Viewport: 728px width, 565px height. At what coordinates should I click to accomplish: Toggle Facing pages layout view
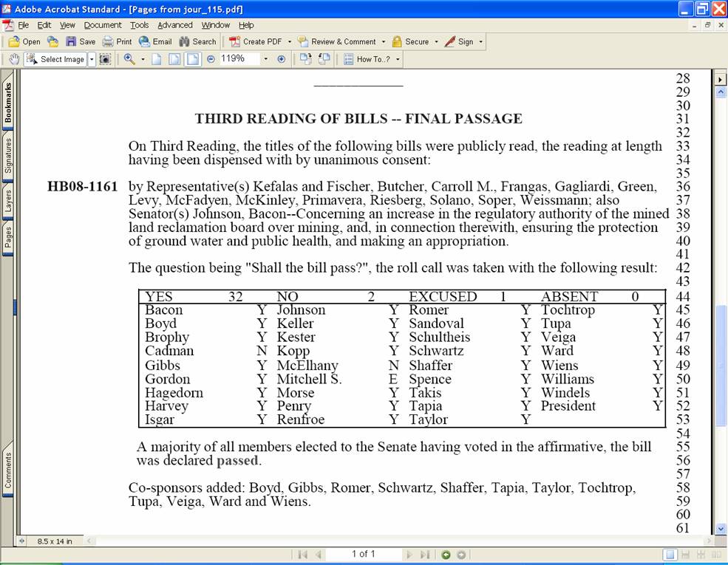click(x=716, y=555)
